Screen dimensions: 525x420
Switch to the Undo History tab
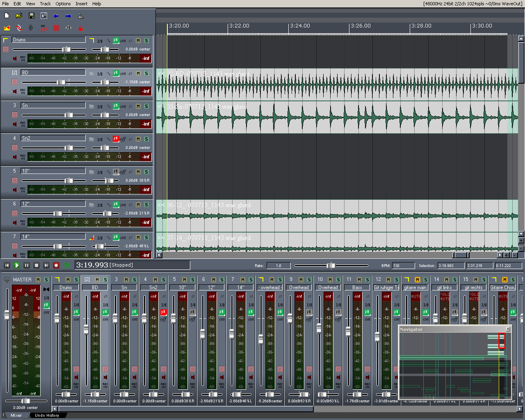click(47, 415)
